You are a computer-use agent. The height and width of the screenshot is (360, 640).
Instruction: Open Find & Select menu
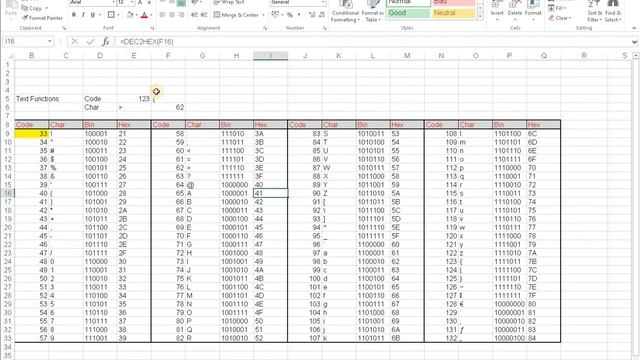[x=612, y=11]
